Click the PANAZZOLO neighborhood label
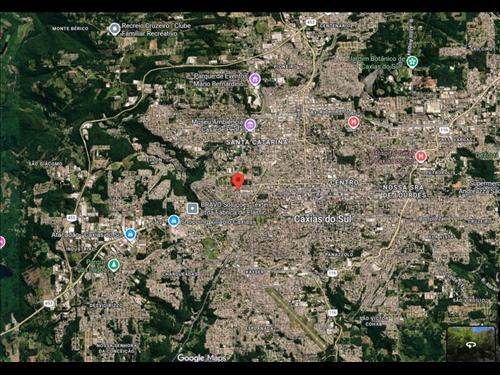Screen dimensions: 500x375 click(339, 254)
